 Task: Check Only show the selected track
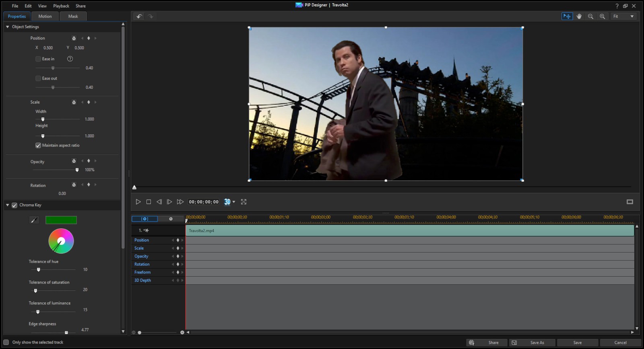[6, 343]
